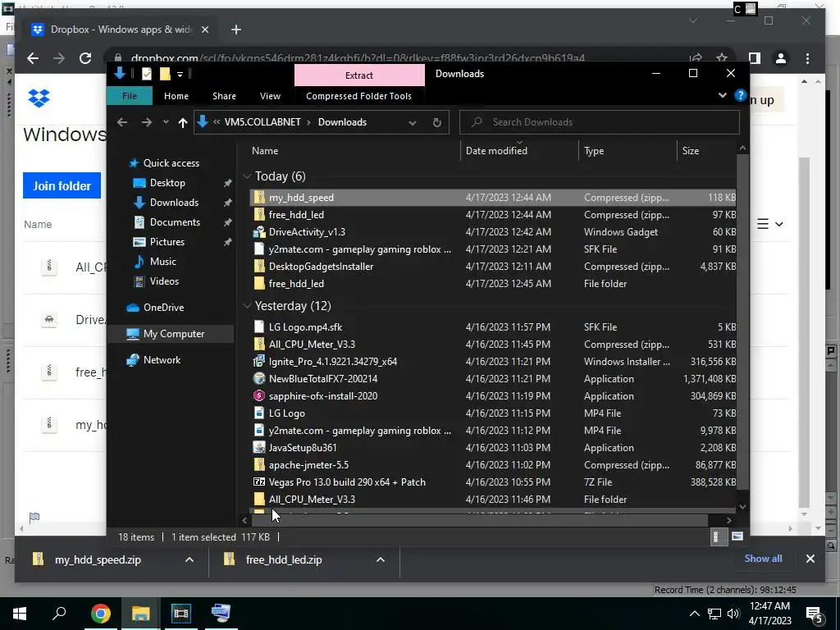Select the sapphire-ofx-install-2020 icon
The width and height of the screenshot is (840, 630).
coord(259,395)
